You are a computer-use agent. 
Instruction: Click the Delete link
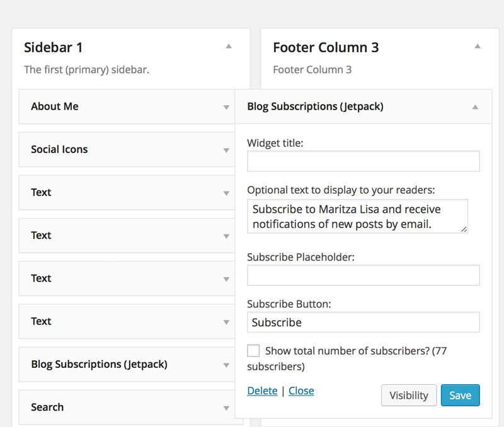tap(262, 390)
